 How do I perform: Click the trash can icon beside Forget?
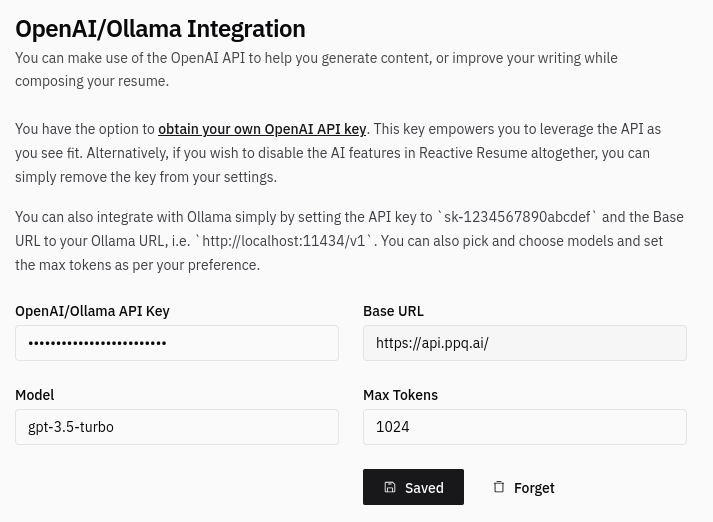(499, 487)
